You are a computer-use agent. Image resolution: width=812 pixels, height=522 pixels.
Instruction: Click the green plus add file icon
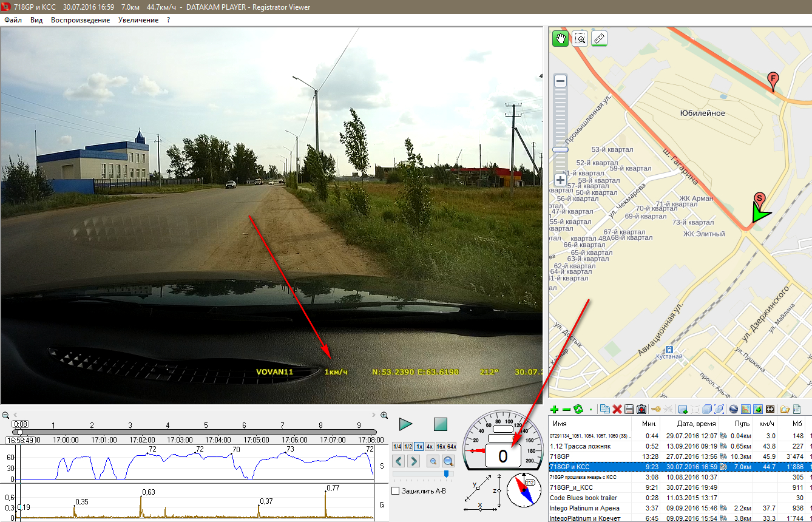[x=555, y=410]
